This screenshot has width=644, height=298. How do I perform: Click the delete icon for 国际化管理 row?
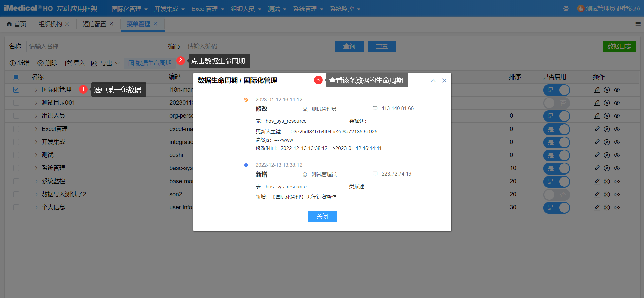pos(607,90)
